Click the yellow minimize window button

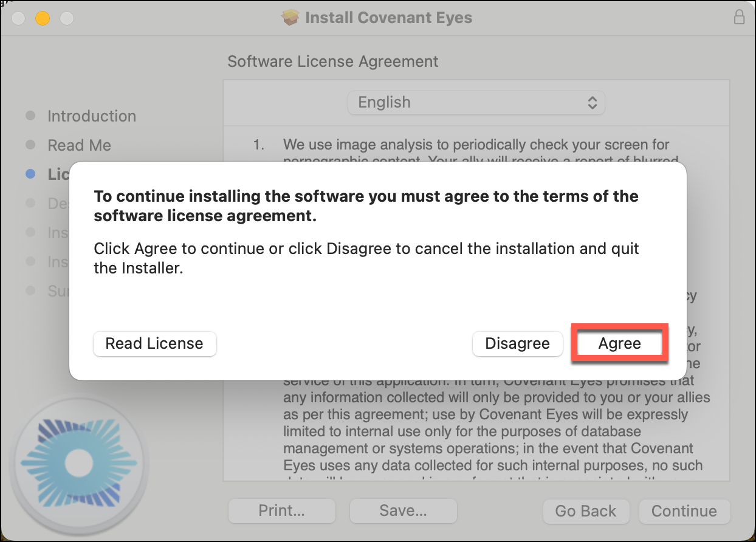click(43, 18)
